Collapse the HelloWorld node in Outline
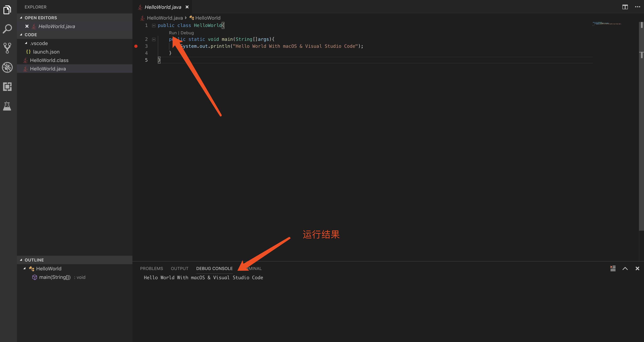 pyautogui.click(x=24, y=268)
